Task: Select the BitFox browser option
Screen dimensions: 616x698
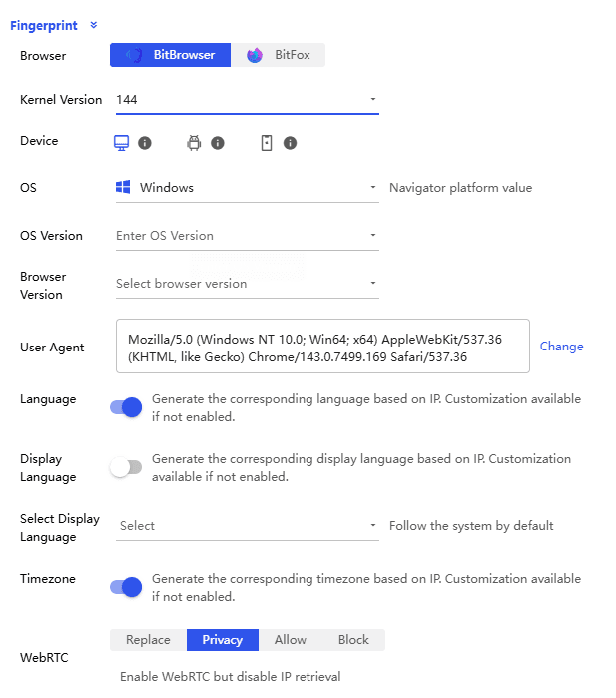Action: tap(279, 55)
